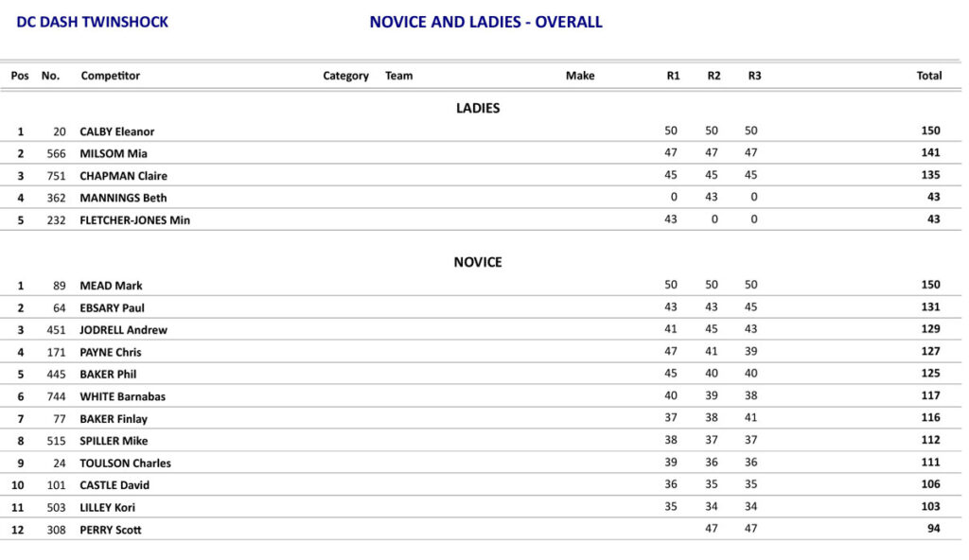The width and height of the screenshot is (969, 560).
Task: Select competitor TOULSON Charles
Action: [x=125, y=463]
